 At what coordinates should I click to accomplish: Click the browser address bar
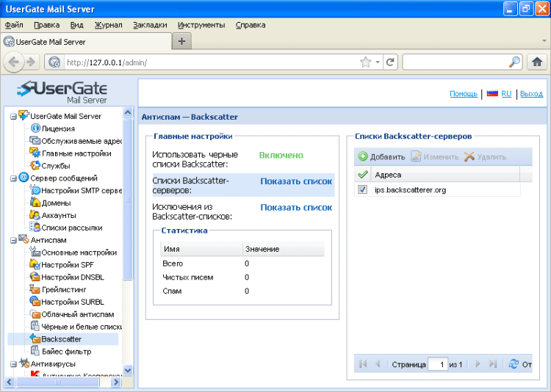[211, 62]
